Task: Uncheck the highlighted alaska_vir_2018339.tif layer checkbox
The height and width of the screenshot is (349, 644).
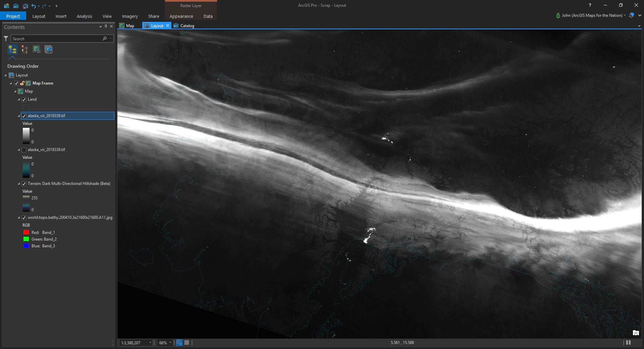Action: (24, 116)
